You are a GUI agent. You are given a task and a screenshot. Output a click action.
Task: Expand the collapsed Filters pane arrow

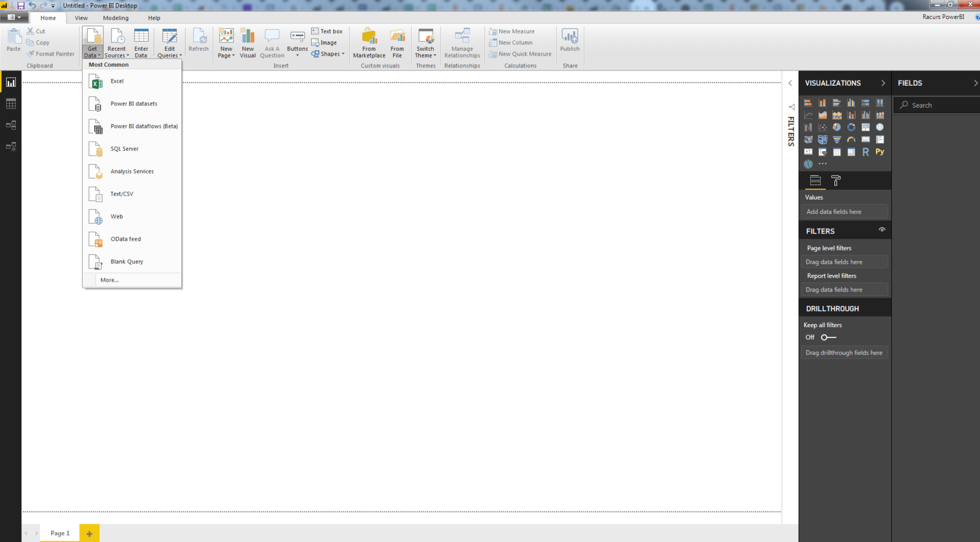(x=790, y=83)
